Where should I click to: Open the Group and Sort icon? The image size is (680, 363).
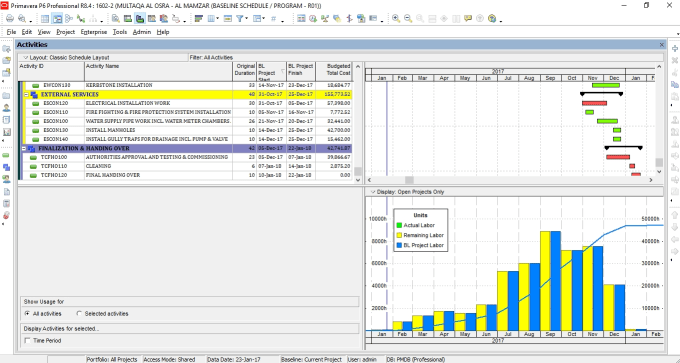pyautogui.click(x=257, y=19)
